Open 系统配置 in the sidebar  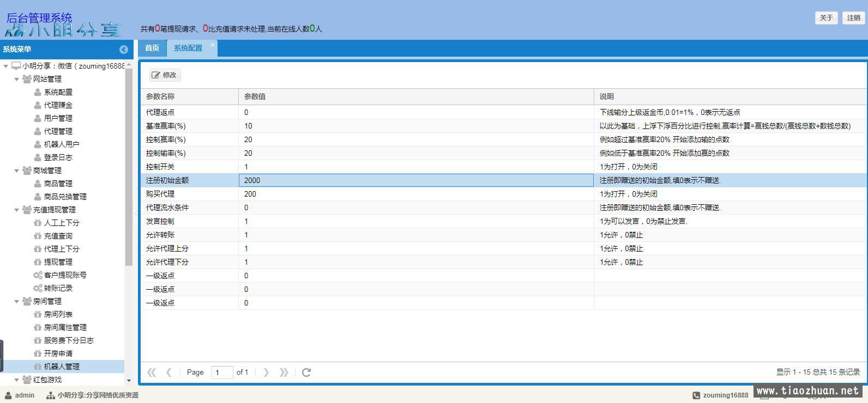click(x=58, y=92)
